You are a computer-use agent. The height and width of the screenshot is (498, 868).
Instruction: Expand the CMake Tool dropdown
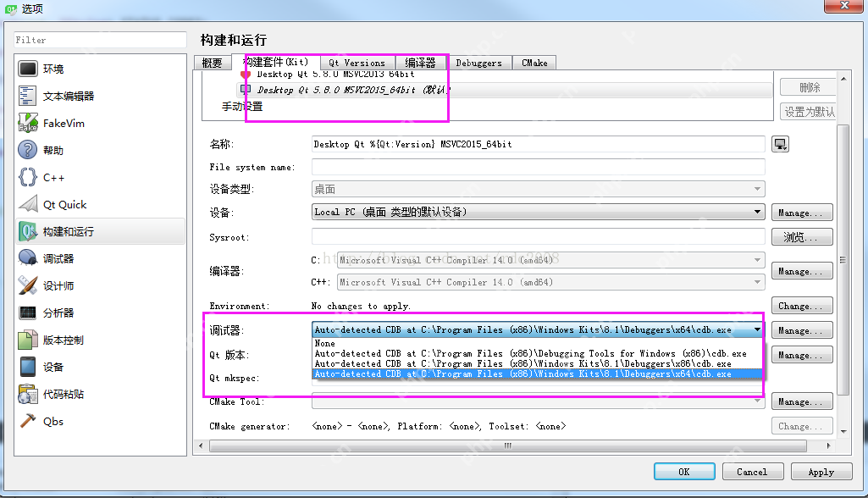[x=538, y=401]
